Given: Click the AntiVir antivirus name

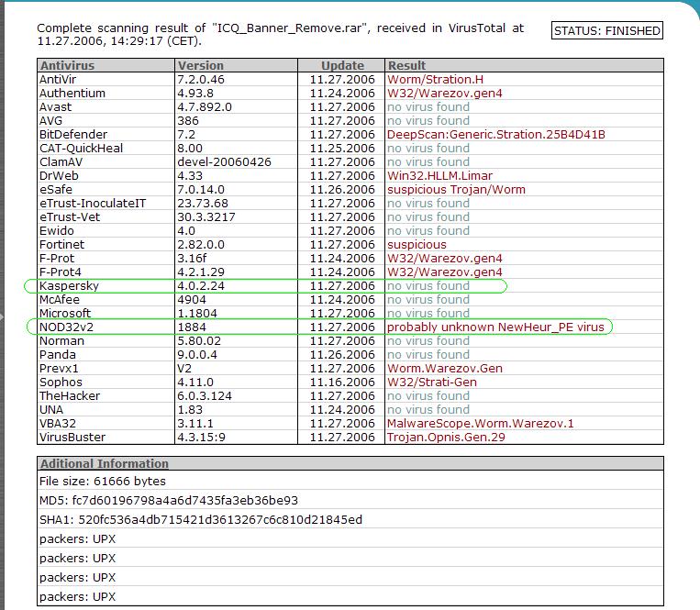Looking at the screenshot, I should point(58,80).
